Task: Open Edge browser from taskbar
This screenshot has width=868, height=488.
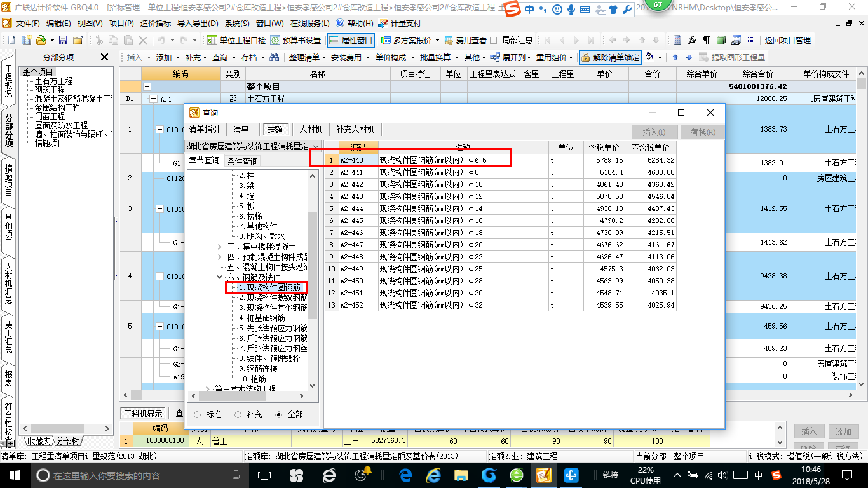Action: click(x=405, y=475)
